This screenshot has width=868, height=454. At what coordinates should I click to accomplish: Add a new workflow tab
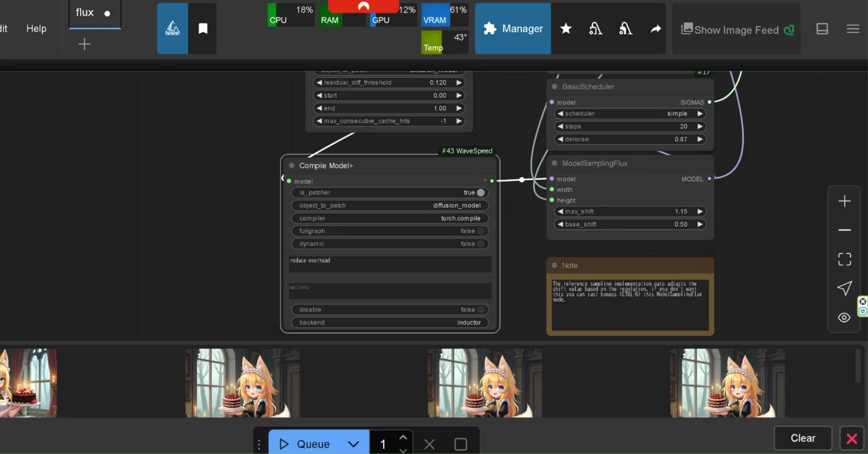(84, 44)
